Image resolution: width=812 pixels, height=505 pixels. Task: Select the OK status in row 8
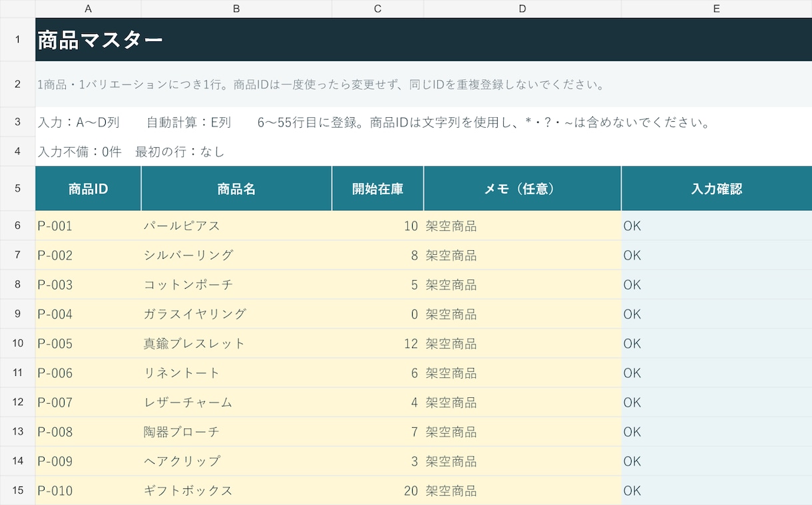point(716,285)
